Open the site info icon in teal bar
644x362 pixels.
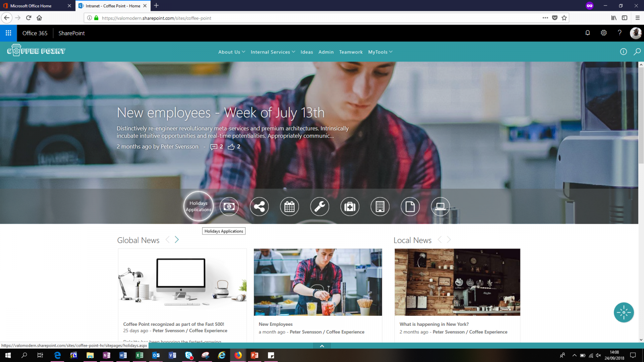point(623,52)
